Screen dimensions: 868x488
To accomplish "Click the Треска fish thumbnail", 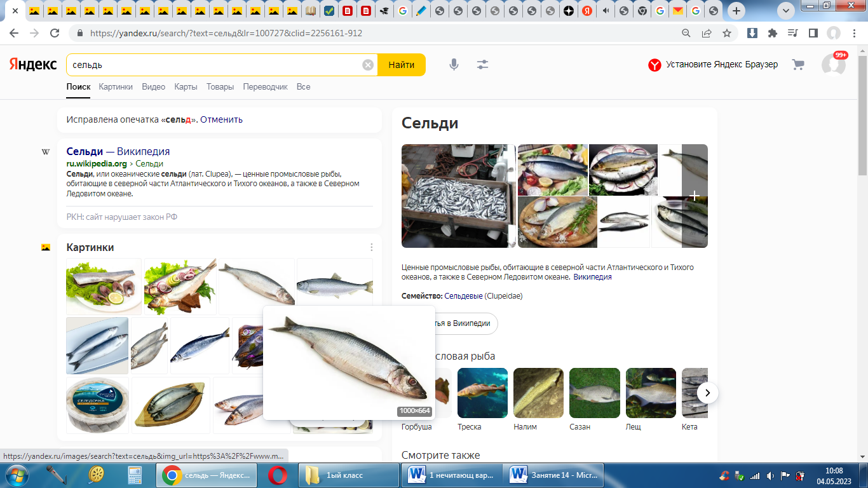I will 482,393.
